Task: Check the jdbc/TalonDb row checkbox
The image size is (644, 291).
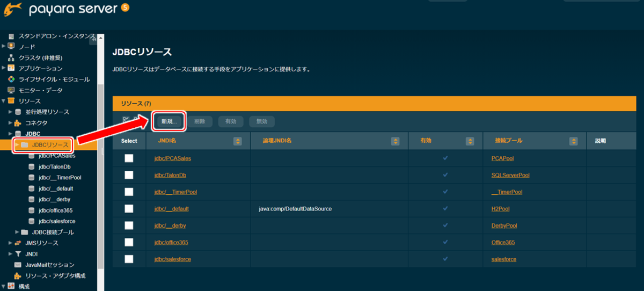Action: pyautogui.click(x=129, y=175)
